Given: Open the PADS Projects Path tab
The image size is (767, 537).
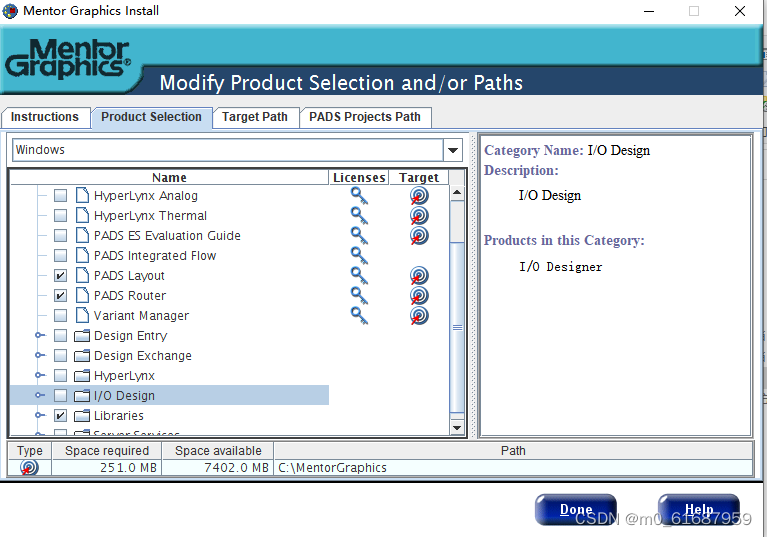Looking at the screenshot, I should (x=365, y=117).
